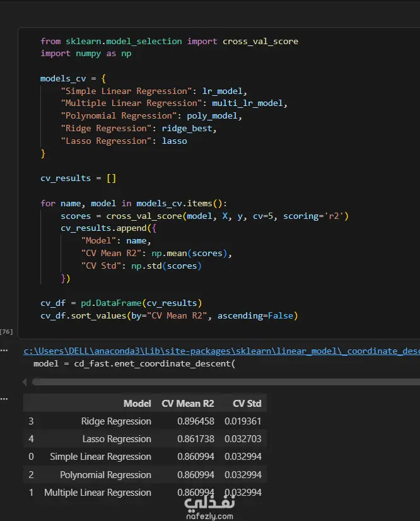Screen dimensions: 420x521
Task: Open the ellipsis menu beside the results table
Action: [4, 399]
